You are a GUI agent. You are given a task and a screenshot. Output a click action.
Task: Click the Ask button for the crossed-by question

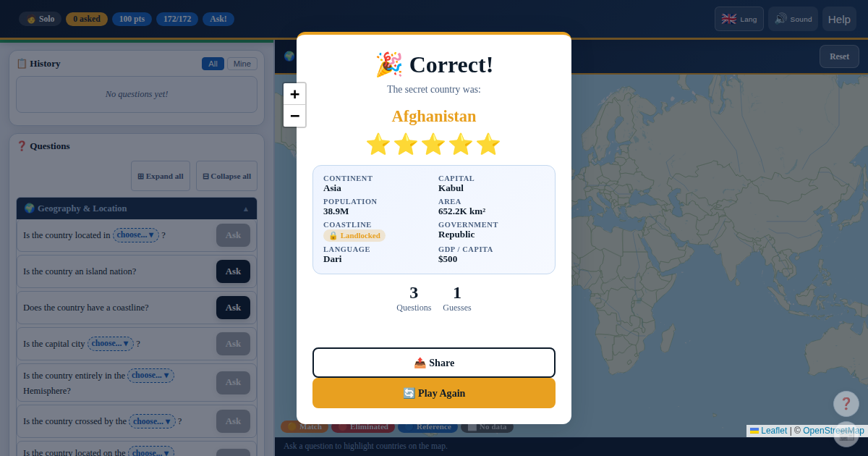click(233, 421)
